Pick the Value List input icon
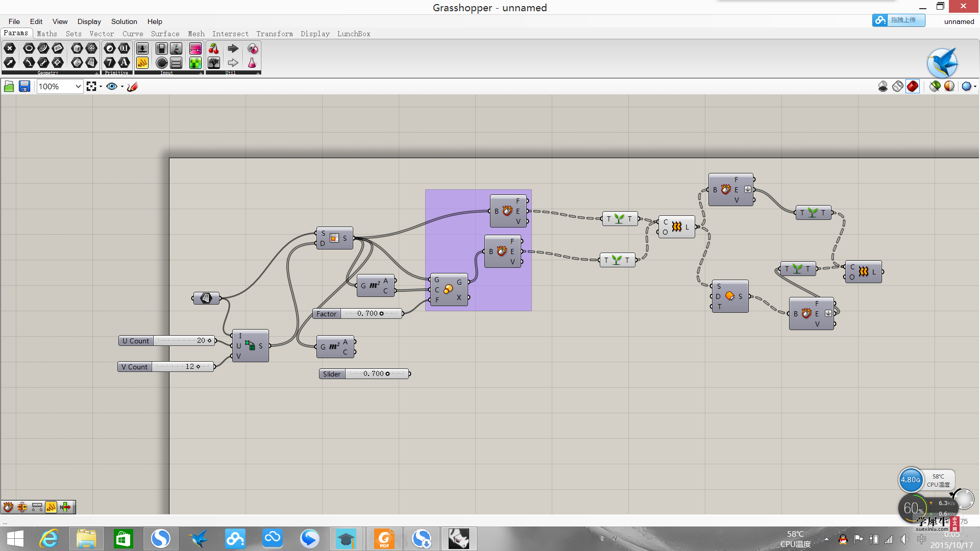980x551 pixels. [x=176, y=63]
